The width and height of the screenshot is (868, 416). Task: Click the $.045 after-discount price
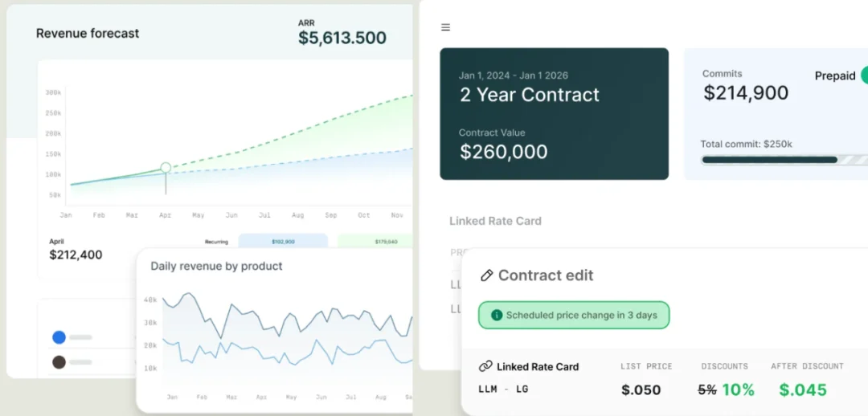point(802,389)
